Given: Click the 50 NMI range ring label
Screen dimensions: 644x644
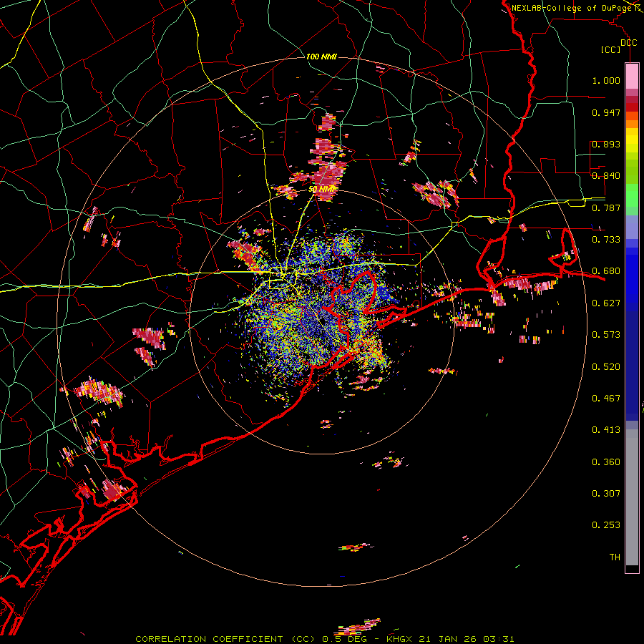Looking at the screenshot, I should (x=321, y=190).
